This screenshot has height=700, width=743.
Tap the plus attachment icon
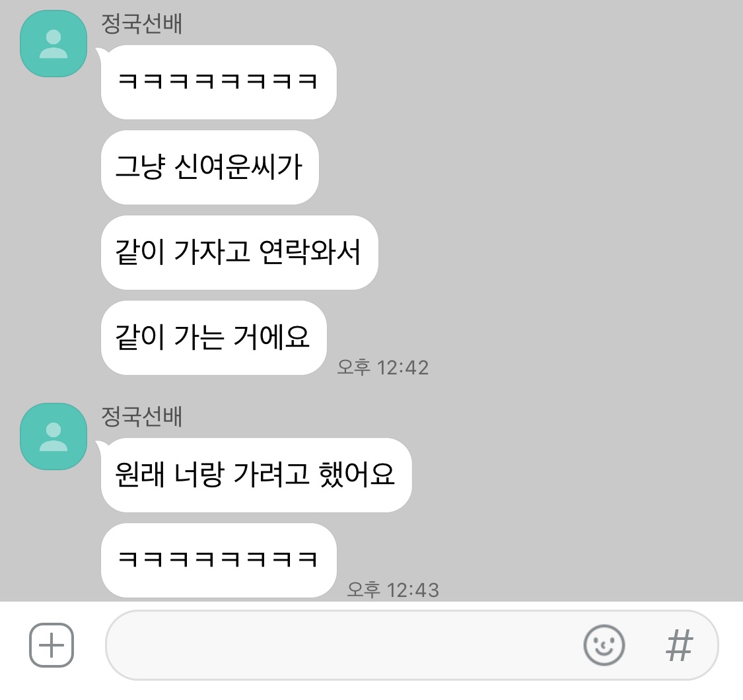pyautogui.click(x=51, y=645)
